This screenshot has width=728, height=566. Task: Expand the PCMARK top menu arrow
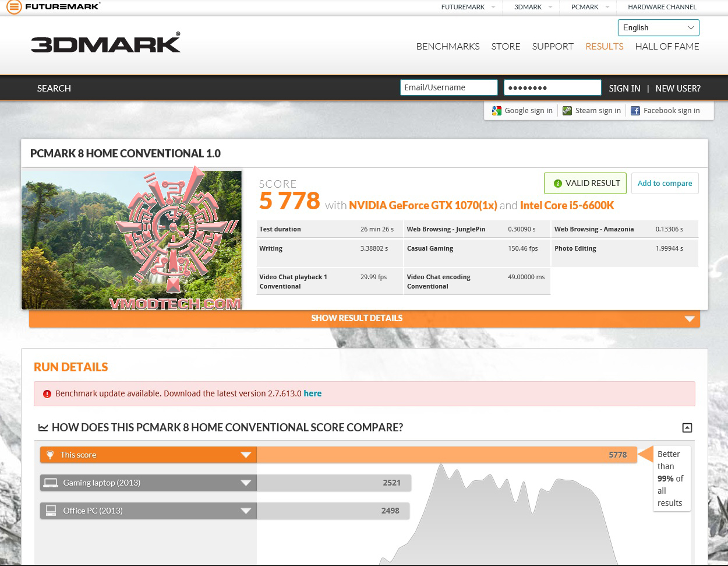[x=607, y=7]
